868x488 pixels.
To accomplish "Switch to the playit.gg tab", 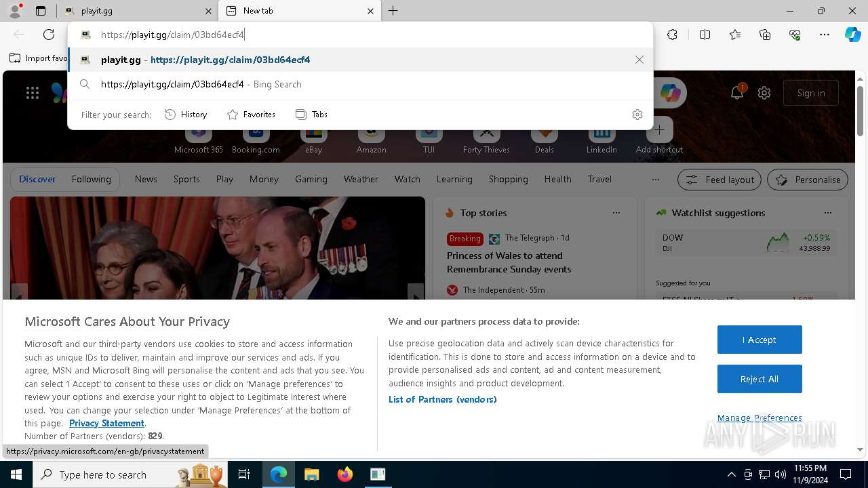I will coord(137,11).
